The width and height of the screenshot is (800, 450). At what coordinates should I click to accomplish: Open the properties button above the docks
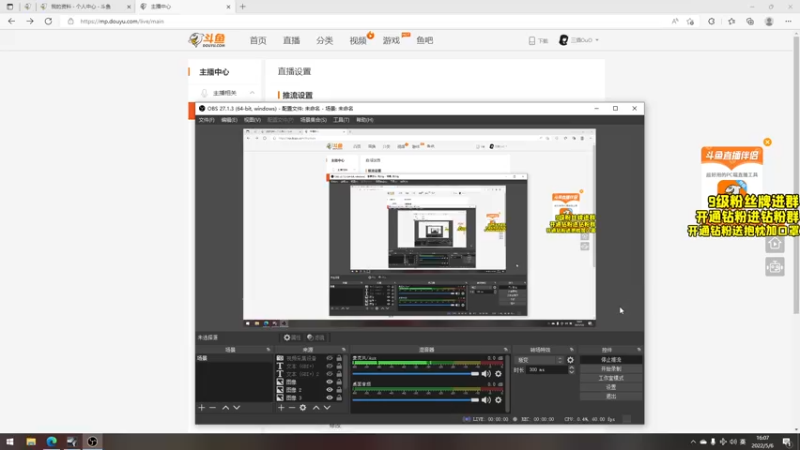(292, 338)
